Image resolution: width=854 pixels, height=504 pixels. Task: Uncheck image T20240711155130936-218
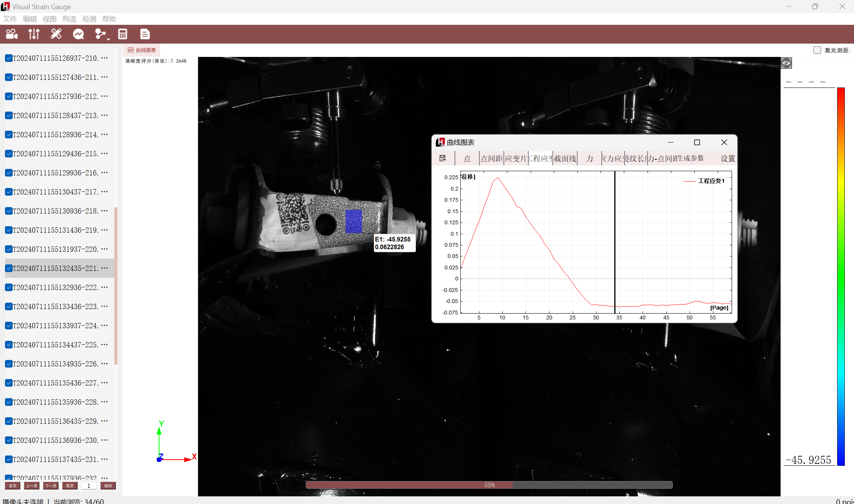tap(9, 211)
